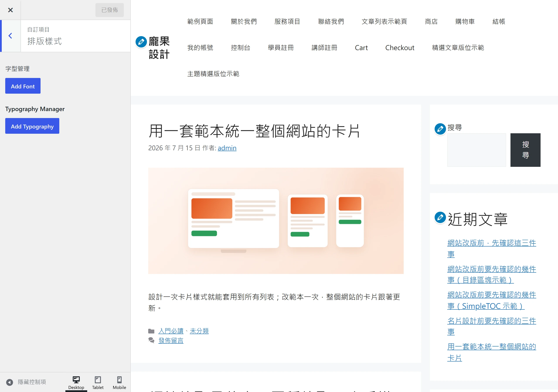Viewport: 558px width, 392px height.
Task: Open the 未分類 category link
Action: tap(199, 331)
